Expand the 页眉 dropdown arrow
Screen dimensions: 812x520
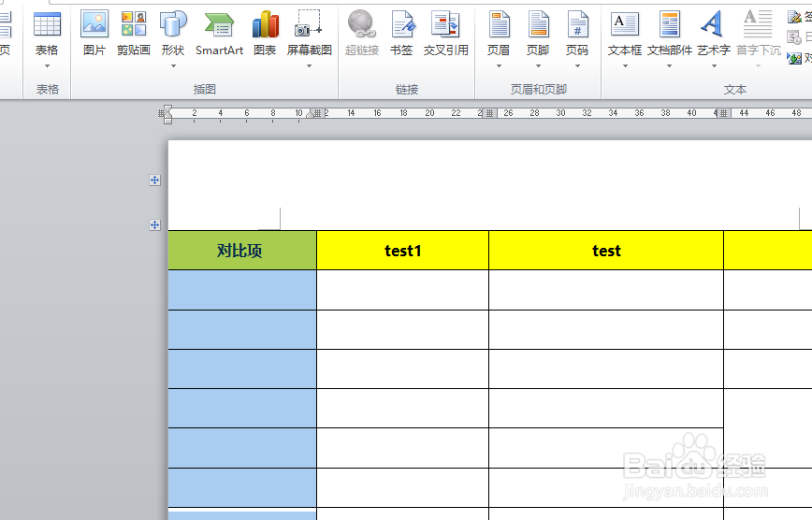pyautogui.click(x=500, y=65)
